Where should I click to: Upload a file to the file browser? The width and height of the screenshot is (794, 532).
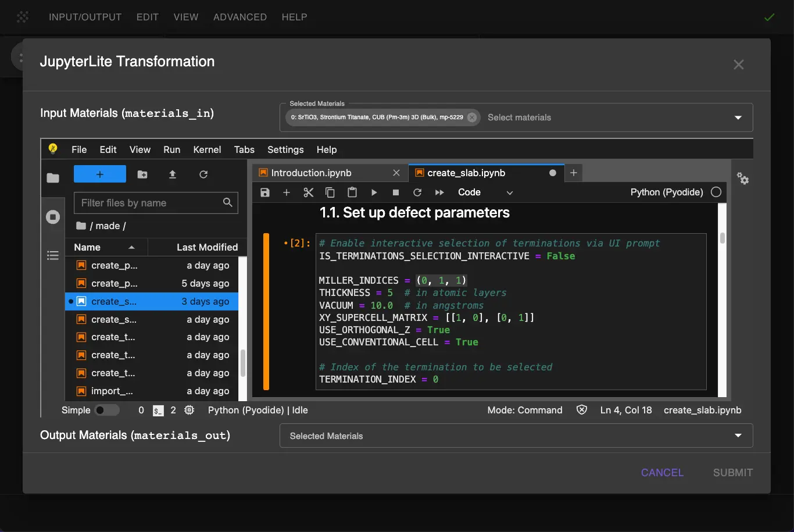click(x=172, y=174)
